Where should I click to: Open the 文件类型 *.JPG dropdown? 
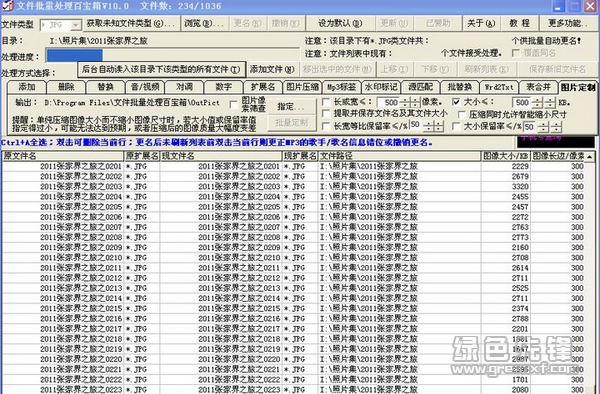[76, 25]
